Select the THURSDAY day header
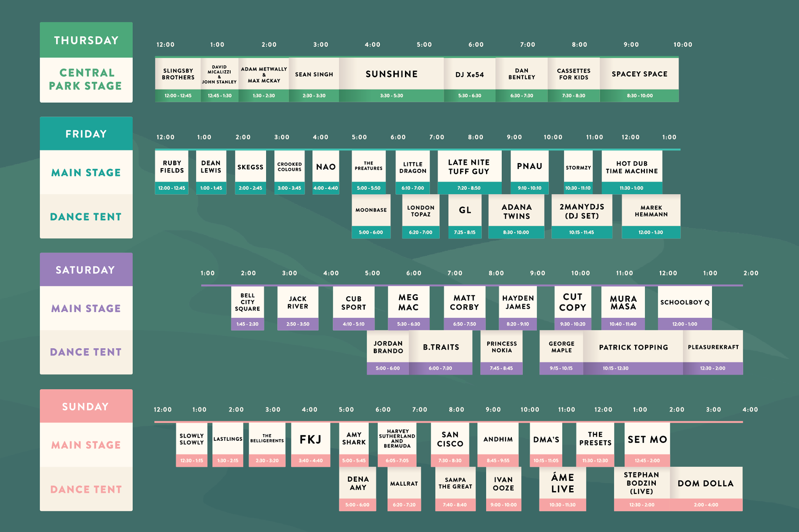The width and height of the screenshot is (799, 532). pyautogui.click(x=86, y=40)
